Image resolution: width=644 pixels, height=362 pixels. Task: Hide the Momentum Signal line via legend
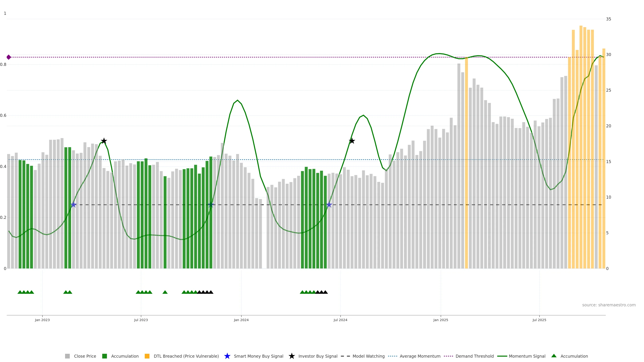point(527,356)
